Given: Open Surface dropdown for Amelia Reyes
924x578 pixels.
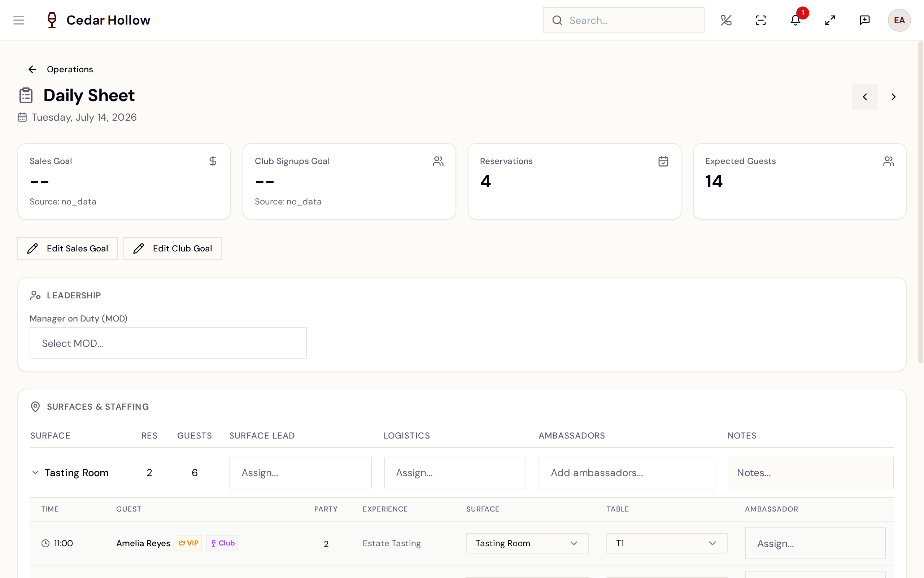Looking at the screenshot, I should point(527,543).
